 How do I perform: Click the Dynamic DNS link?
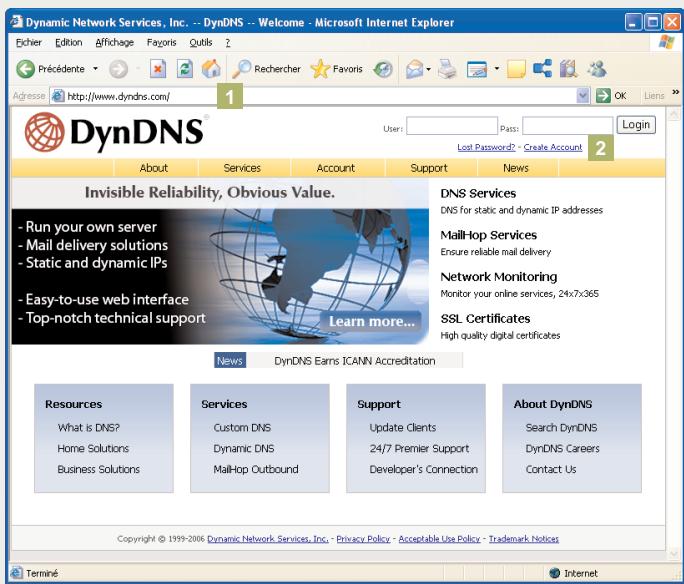[x=244, y=448]
